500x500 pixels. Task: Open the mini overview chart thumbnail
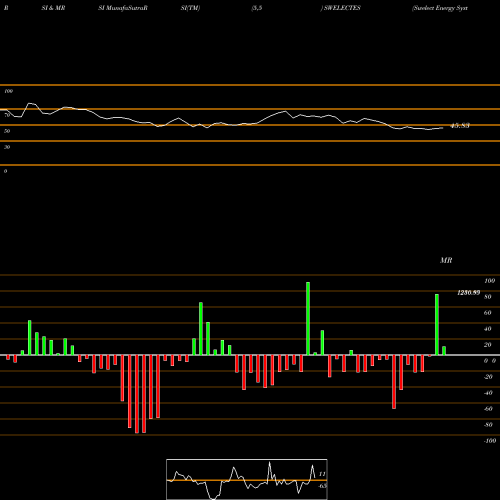tap(247, 479)
